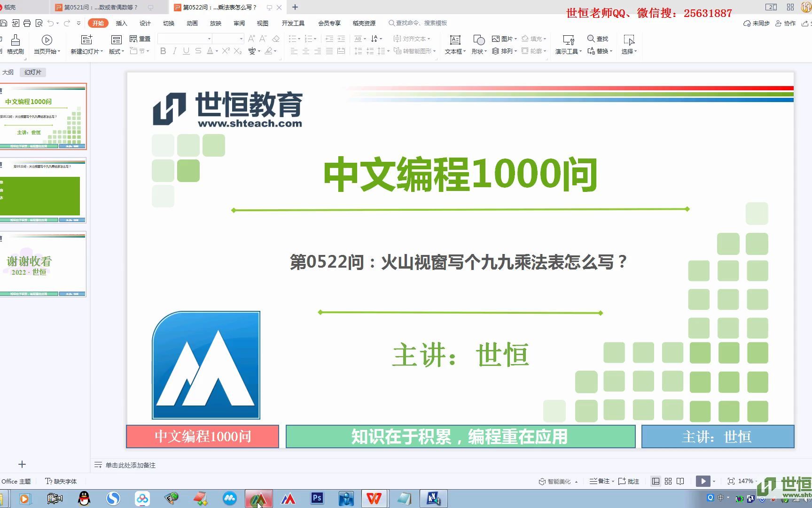Start slideshow with the play icon in status bar
The width and height of the screenshot is (812, 508).
coord(703,481)
